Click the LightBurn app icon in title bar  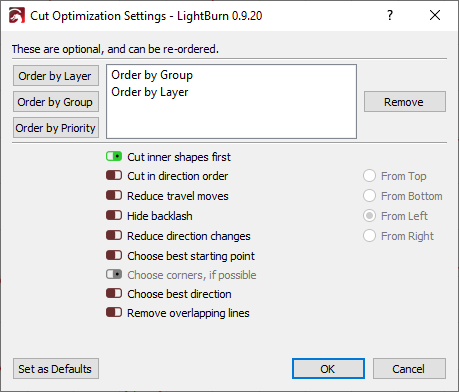click(x=17, y=16)
